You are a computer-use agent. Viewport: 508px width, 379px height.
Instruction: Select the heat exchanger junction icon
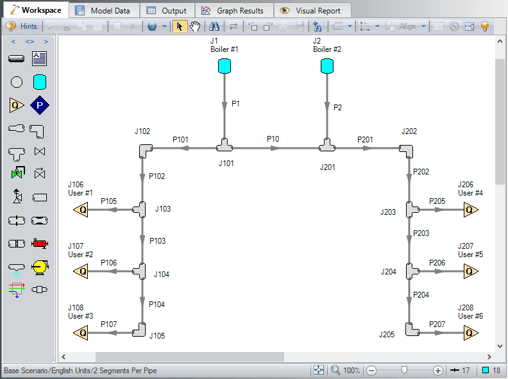(x=39, y=244)
